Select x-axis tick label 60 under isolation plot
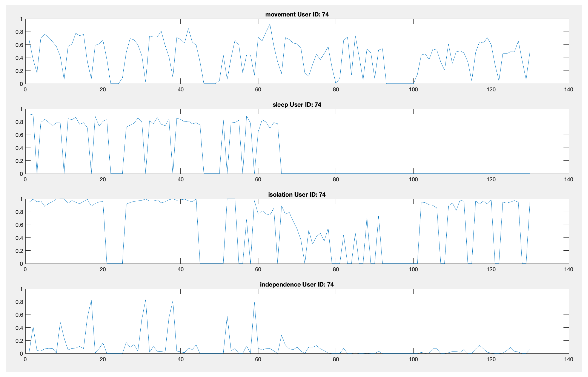Image resolution: width=588 pixels, height=377 pixels. point(258,269)
